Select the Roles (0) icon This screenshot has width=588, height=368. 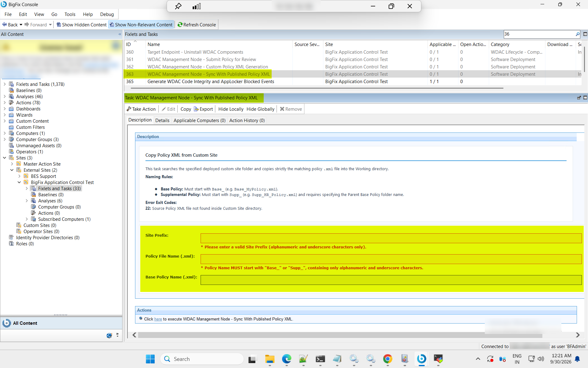11,243
